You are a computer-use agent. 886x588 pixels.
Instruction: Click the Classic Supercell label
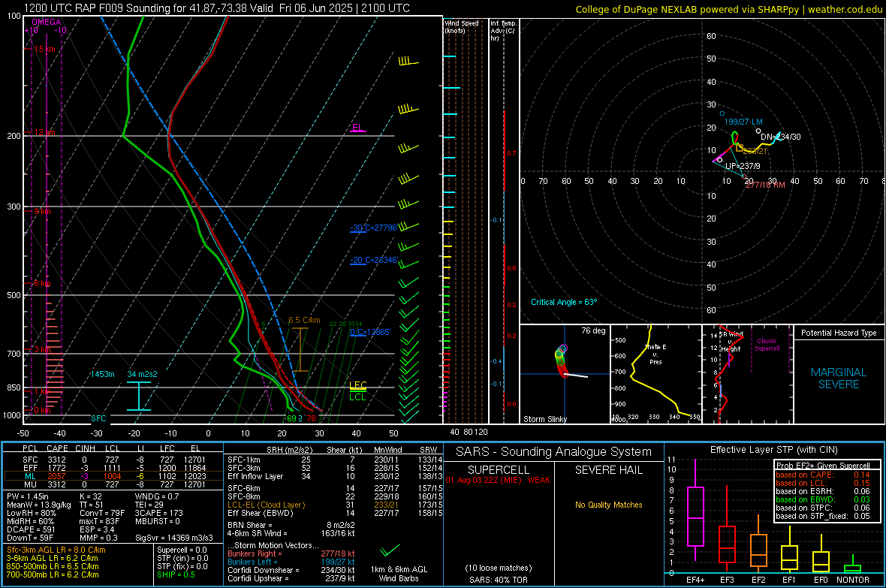[x=767, y=345]
